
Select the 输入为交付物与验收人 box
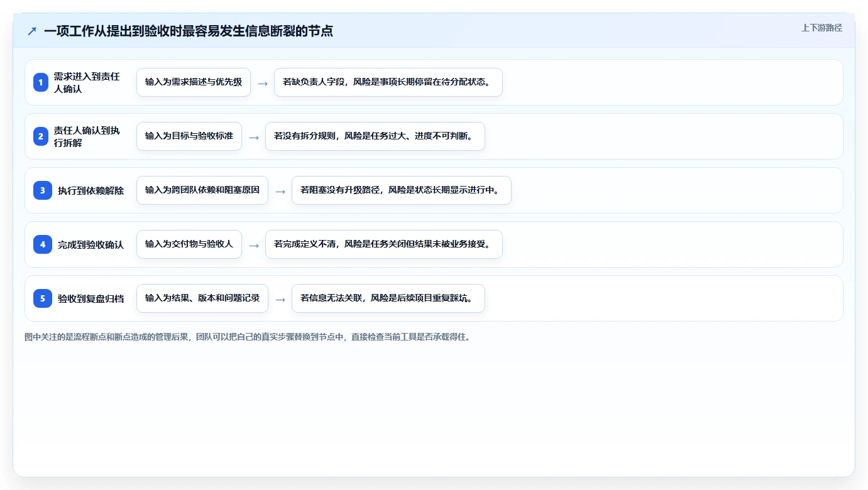[189, 244]
